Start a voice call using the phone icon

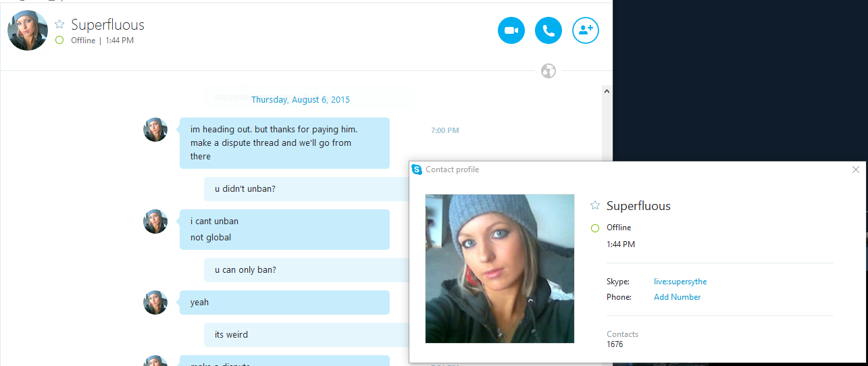click(548, 30)
